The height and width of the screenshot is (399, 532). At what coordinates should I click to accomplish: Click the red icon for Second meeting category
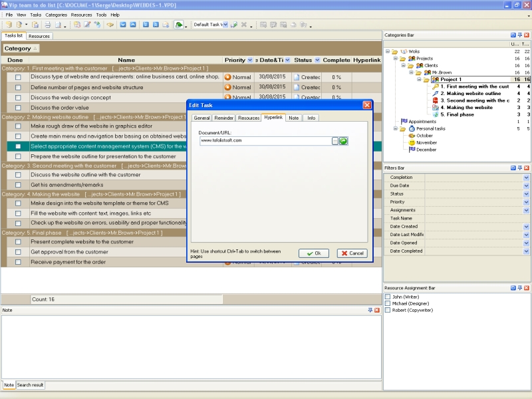[x=435, y=100]
